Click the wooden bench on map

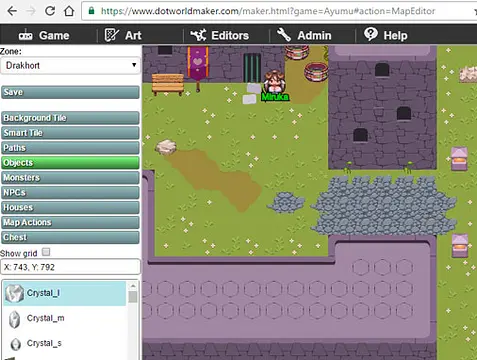(168, 84)
